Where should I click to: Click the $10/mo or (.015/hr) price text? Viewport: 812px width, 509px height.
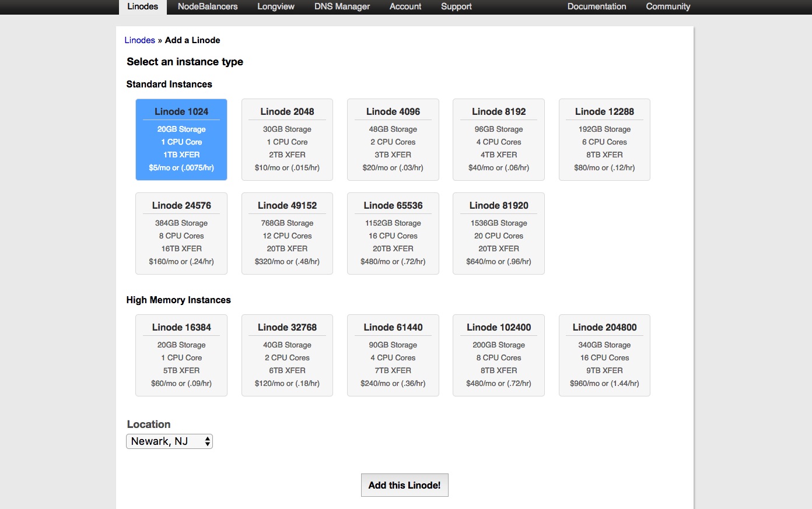tap(287, 167)
